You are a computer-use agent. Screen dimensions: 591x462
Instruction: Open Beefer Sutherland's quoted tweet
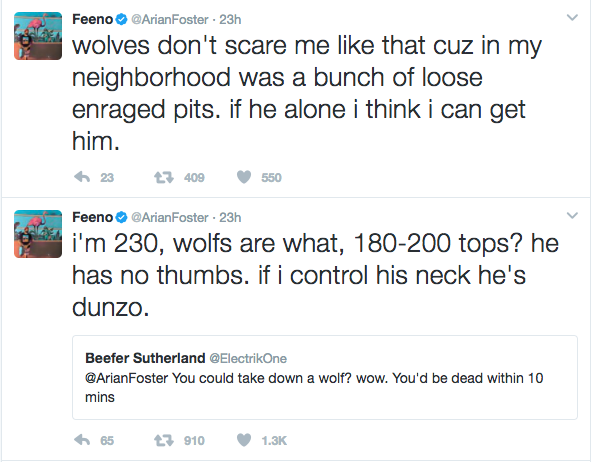pos(325,377)
